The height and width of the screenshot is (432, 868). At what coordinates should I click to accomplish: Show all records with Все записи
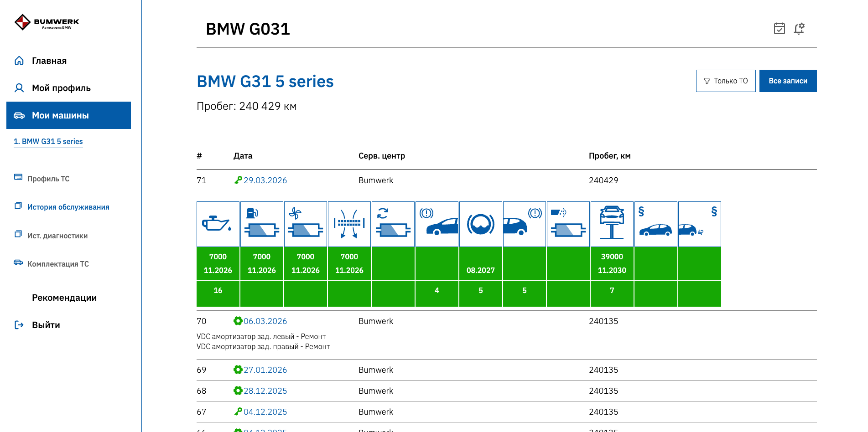click(x=788, y=81)
